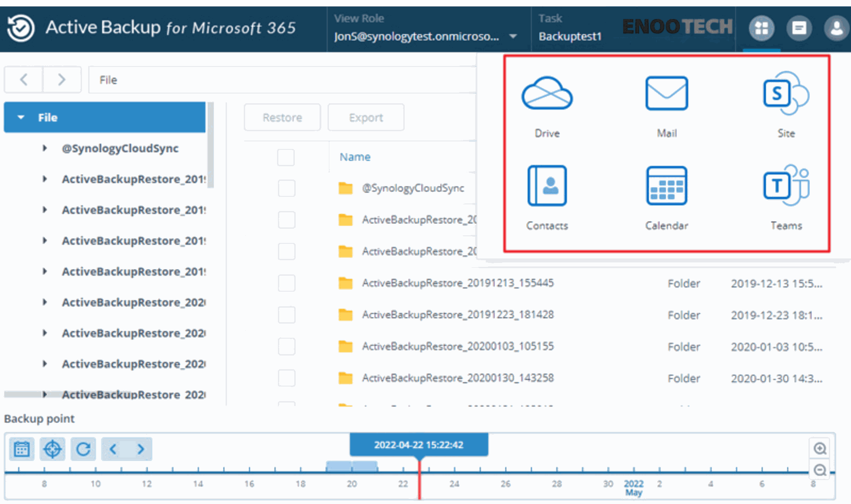Expand @SynologyCloudSync tree node
Viewport: 851px width, 504px height.
tap(45, 148)
